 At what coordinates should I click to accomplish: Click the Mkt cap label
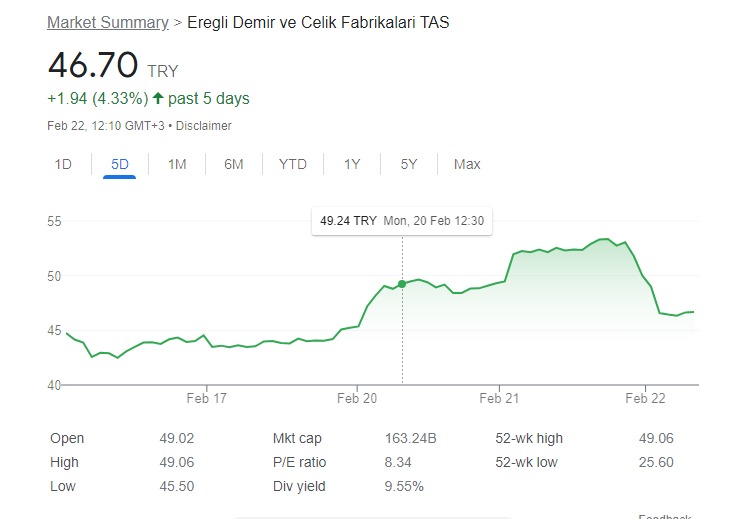tap(297, 438)
